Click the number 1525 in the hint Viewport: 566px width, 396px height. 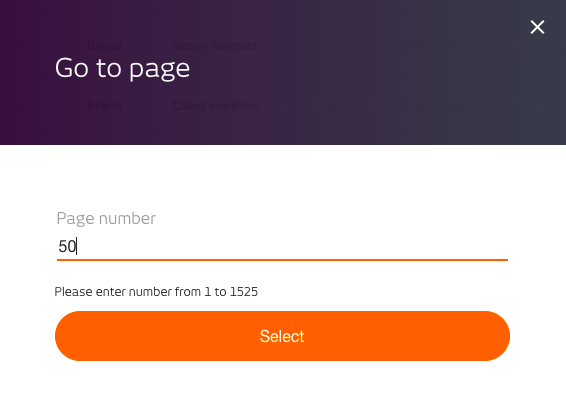coord(244,292)
